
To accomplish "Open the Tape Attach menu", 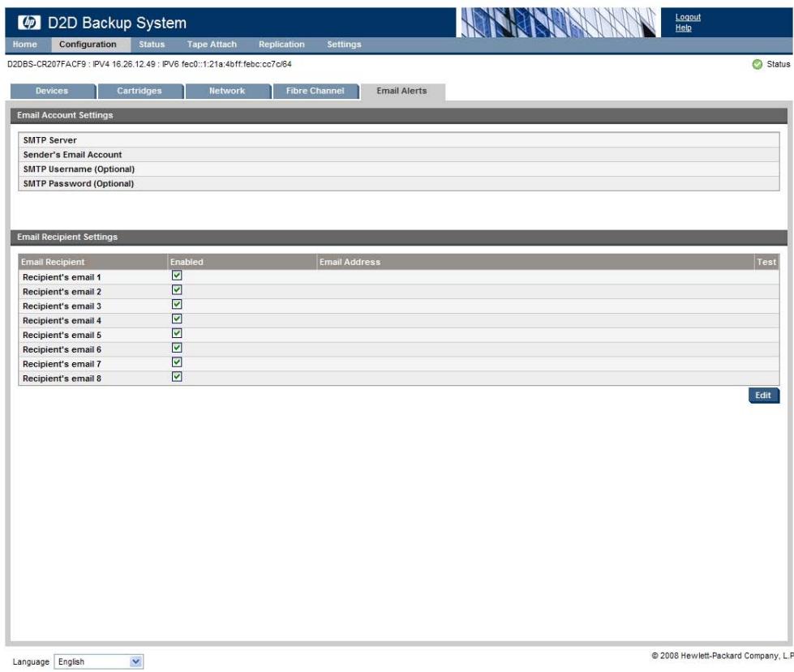I will click(x=212, y=45).
